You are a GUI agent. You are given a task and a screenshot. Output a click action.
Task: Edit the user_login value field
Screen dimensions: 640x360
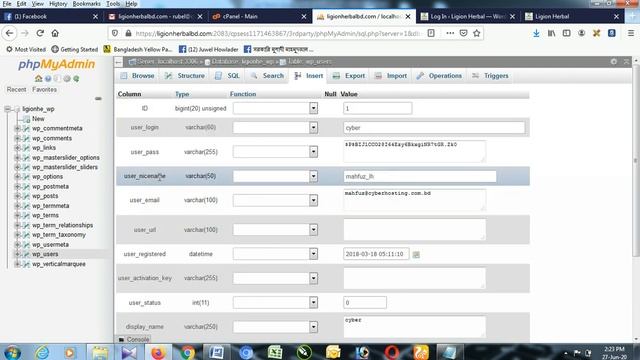pyautogui.click(x=434, y=128)
